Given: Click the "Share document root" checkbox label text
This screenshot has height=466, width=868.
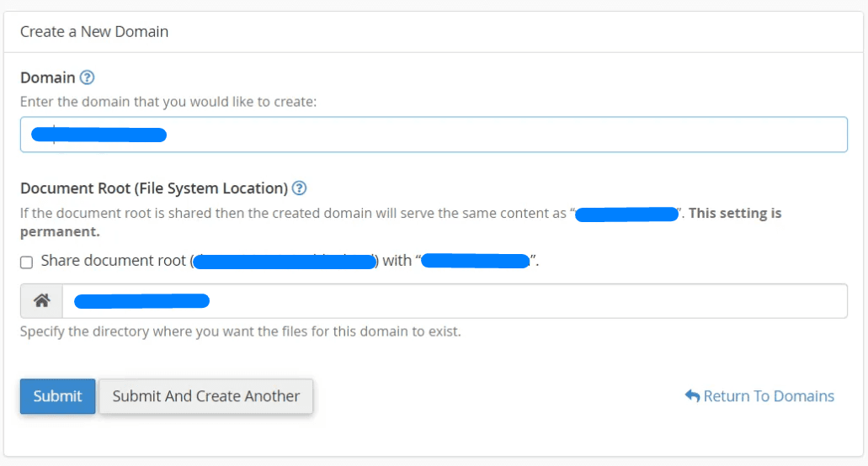Looking at the screenshot, I should [114, 261].
